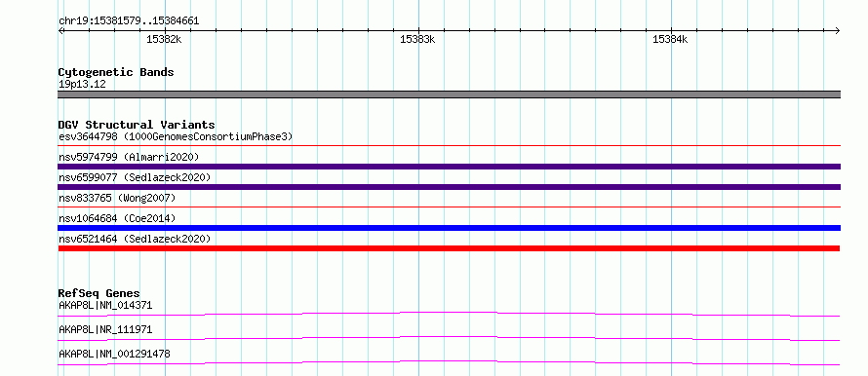Click thin red line of esv3644798
The image size is (868, 376).
(450, 146)
